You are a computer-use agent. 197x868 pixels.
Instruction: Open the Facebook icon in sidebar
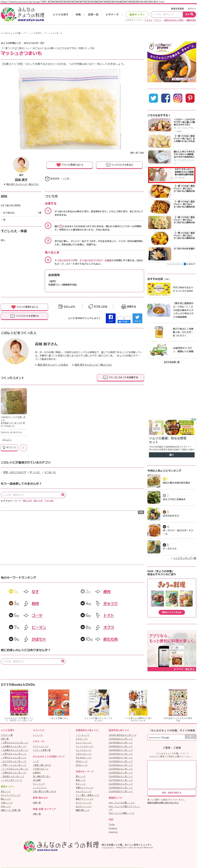[x=166, y=98]
